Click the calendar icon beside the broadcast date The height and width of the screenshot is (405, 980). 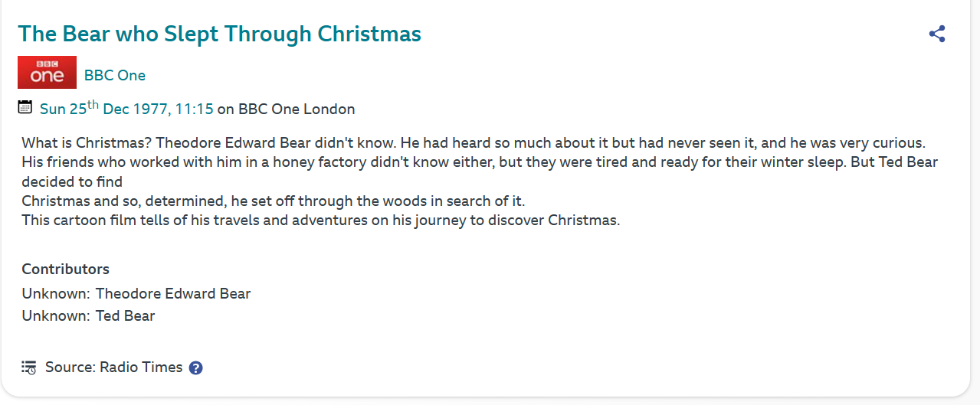25,107
